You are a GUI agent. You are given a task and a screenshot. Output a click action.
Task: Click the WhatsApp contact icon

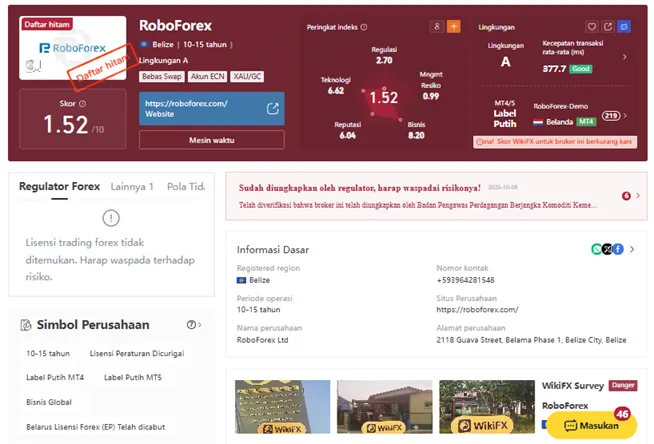pyautogui.click(x=597, y=249)
